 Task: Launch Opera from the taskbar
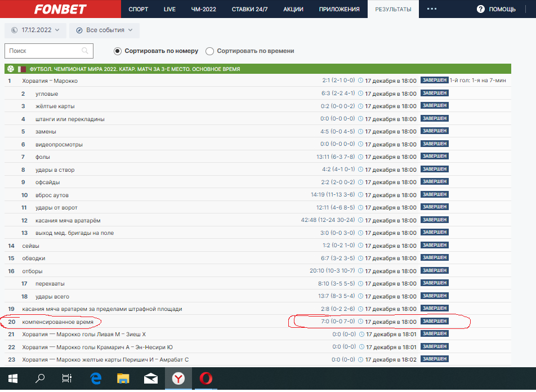tap(206, 379)
